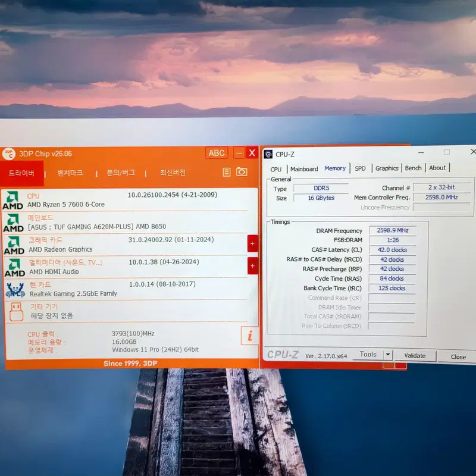Click 'AMD HDMI Audio' text
Screen dimensions: 476x476
54,272
